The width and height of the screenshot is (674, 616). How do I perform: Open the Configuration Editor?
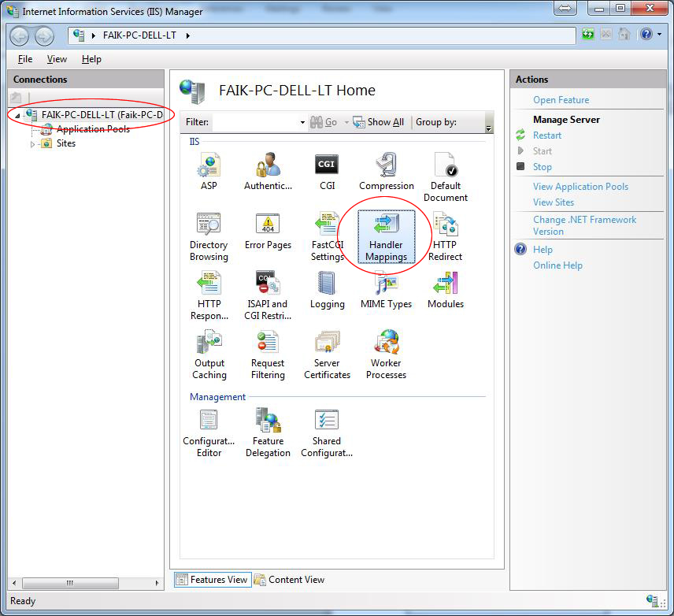tap(209, 432)
